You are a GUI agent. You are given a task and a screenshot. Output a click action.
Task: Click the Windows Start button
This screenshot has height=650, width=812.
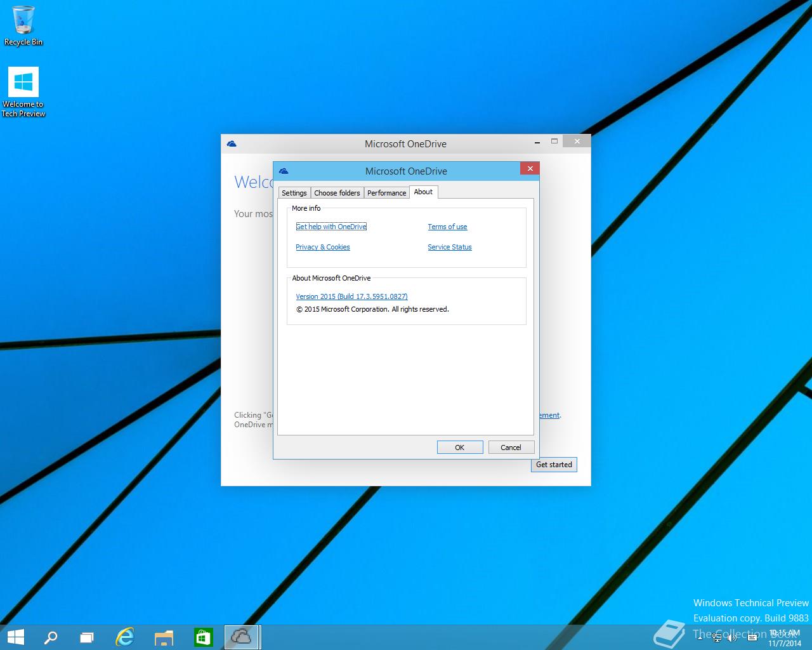15,637
